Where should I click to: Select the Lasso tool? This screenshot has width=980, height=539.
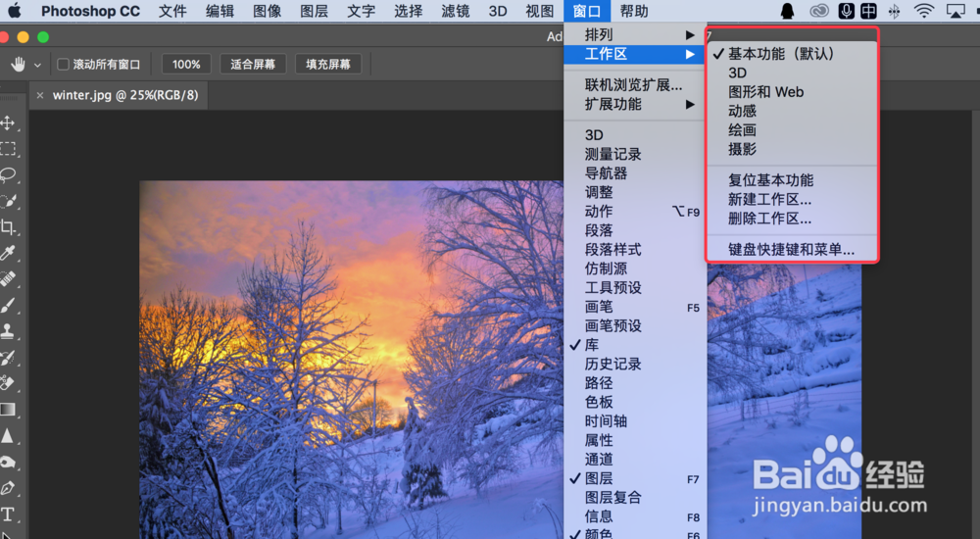(x=8, y=175)
